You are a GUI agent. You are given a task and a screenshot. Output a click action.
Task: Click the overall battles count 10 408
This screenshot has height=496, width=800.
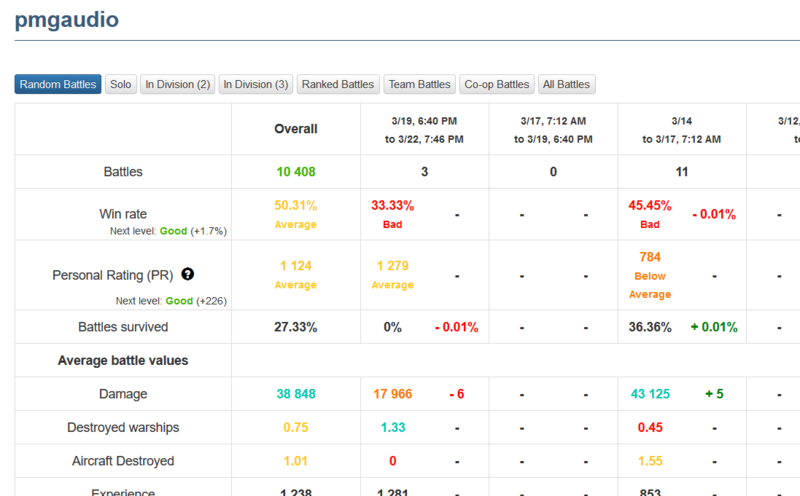(x=295, y=172)
